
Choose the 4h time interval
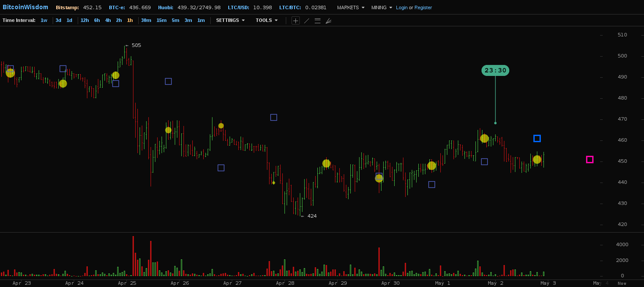pos(108,20)
